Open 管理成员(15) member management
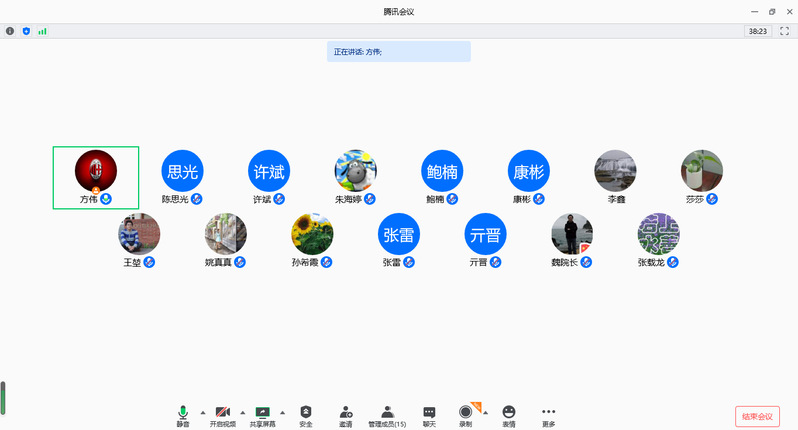798x430 pixels. click(387, 414)
